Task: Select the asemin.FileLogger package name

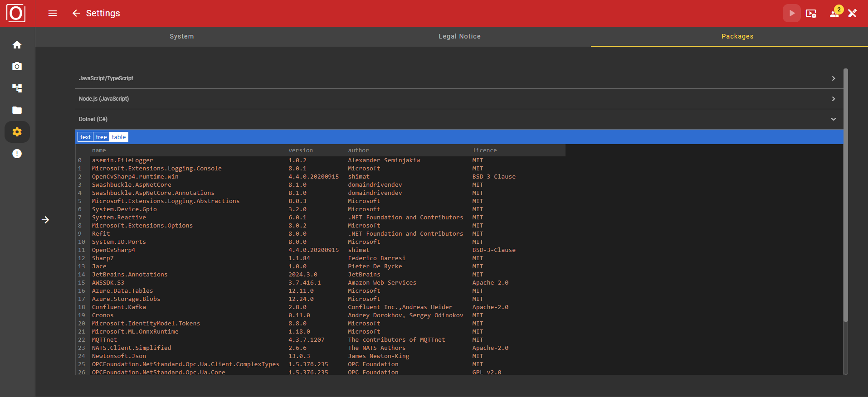Action: click(122, 160)
